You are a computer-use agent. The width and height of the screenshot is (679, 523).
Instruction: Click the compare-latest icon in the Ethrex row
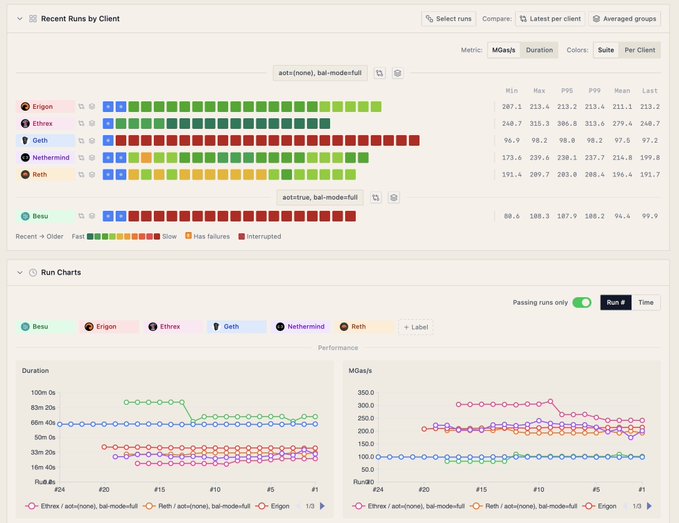[81, 123]
